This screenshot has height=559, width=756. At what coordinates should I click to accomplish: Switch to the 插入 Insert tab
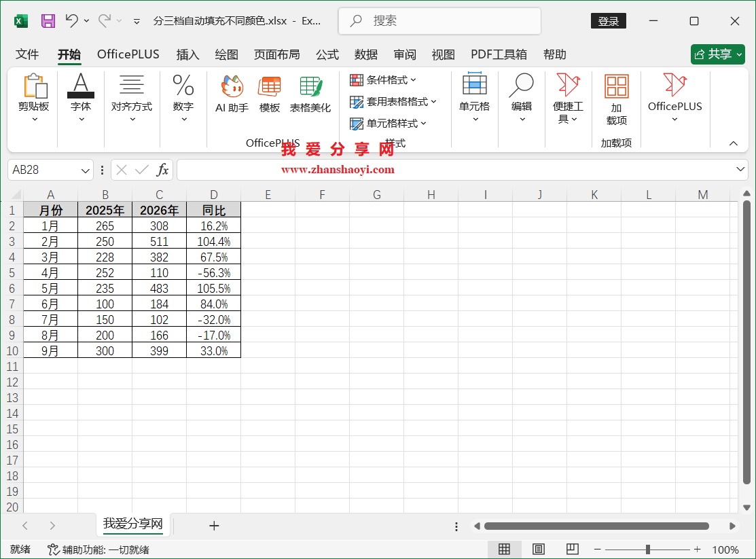tap(187, 54)
